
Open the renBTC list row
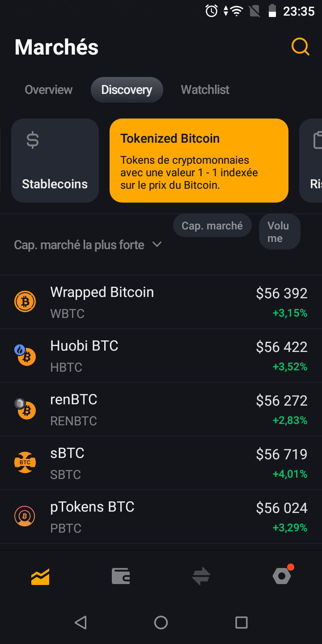point(161,409)
